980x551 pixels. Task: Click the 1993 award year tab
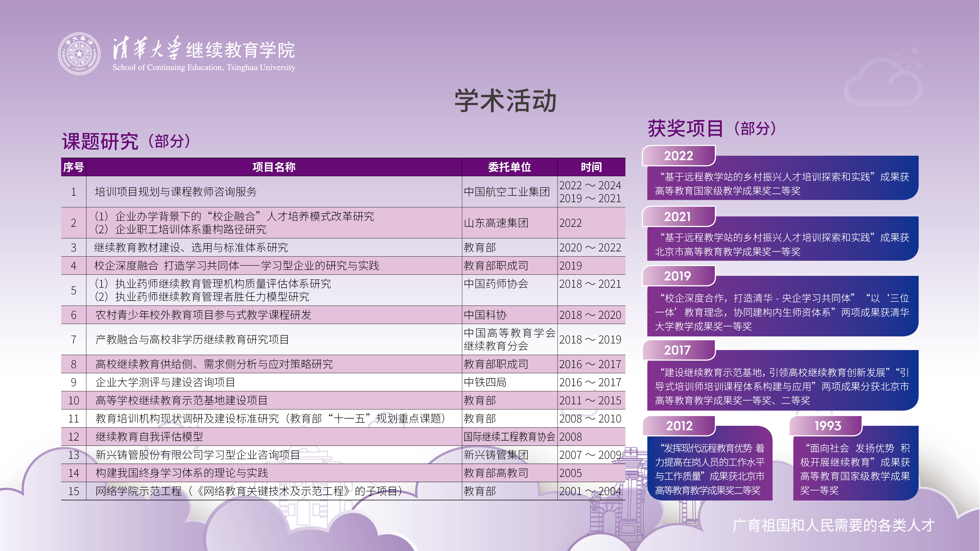pyautogui.click(x=826, y=426)
